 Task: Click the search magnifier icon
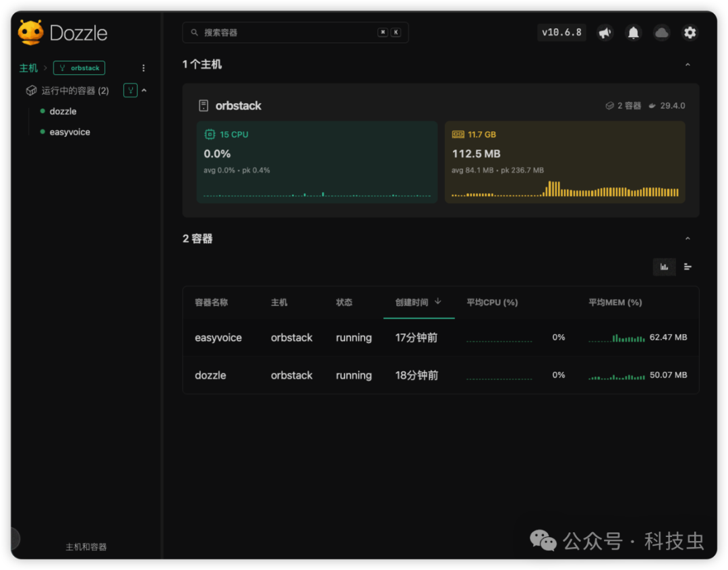coord(195,32)
